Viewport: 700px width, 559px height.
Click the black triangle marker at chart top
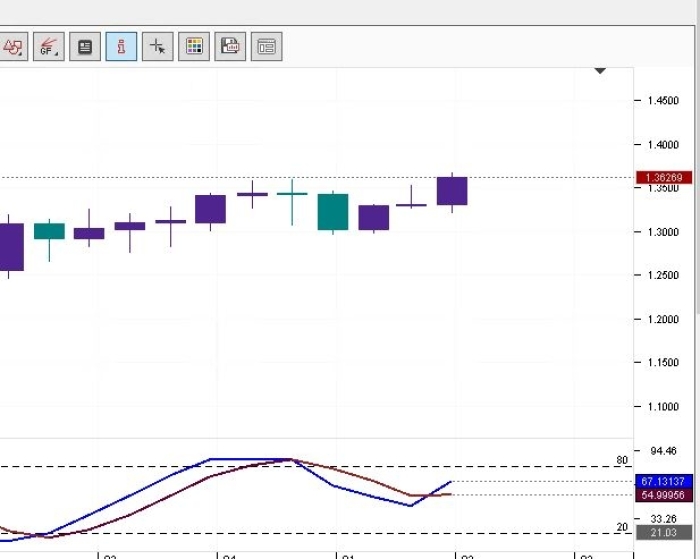coord(600,71)
